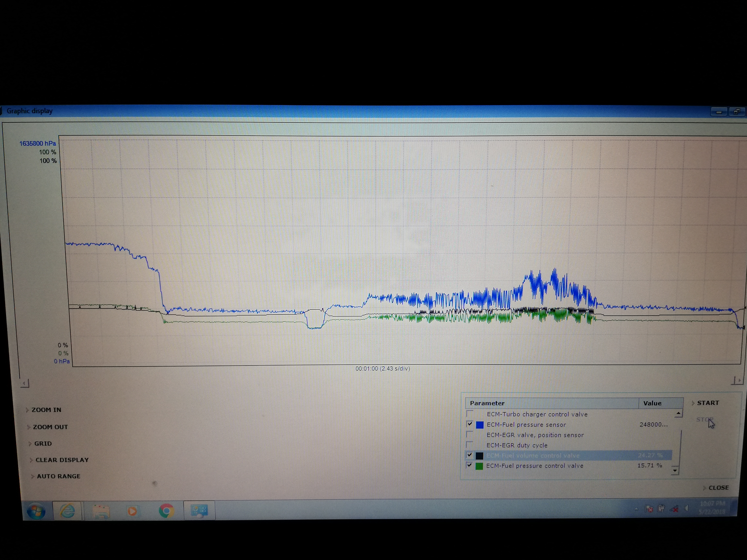Image resolution: width=747 pixels, height=560 pixels.
Task: Select the ECM-Fuel pressure sensor row label
Action: click(526, 425)
